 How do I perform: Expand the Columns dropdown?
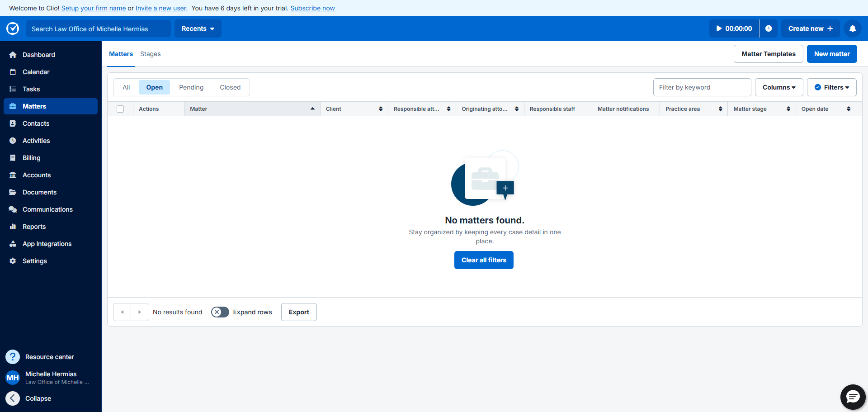pos(778,87)
